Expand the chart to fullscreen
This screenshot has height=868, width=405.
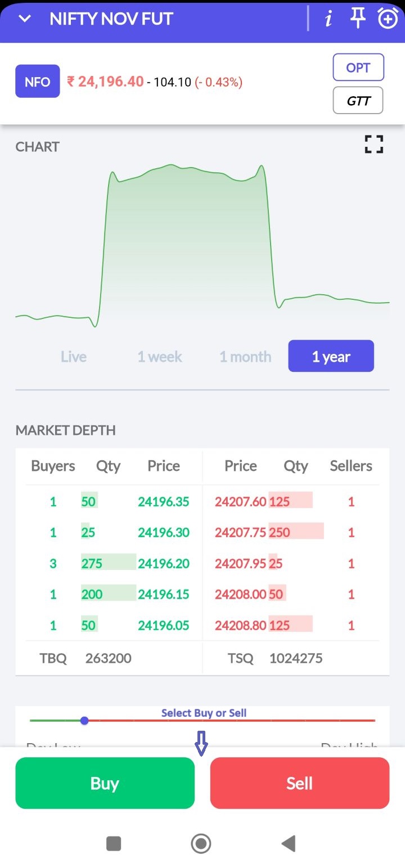point(374,145)
